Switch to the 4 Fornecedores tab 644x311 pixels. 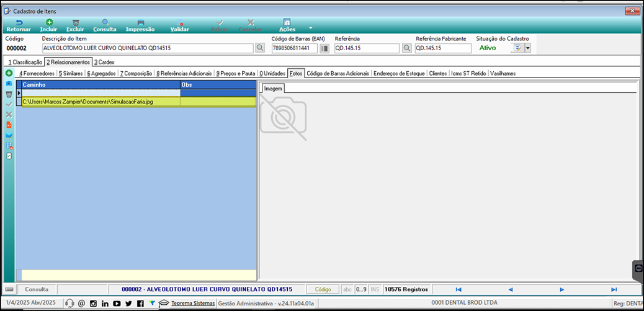coord(37,74)
